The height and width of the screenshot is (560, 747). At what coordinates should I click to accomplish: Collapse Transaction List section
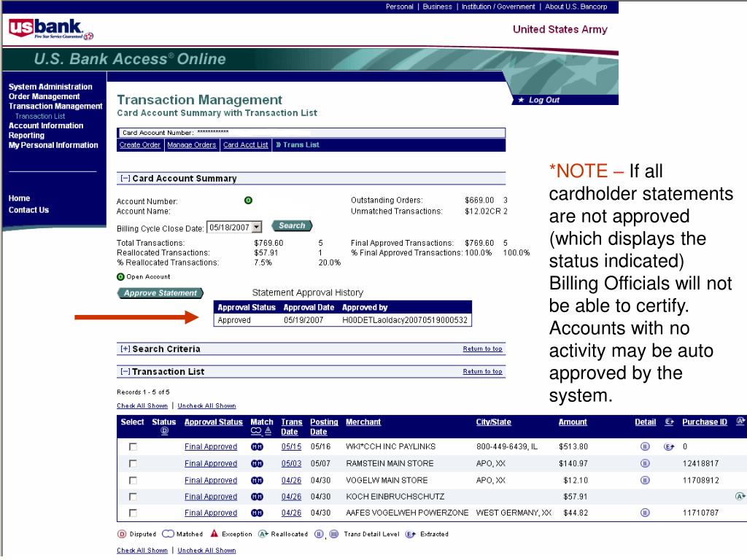click(125, 371)
